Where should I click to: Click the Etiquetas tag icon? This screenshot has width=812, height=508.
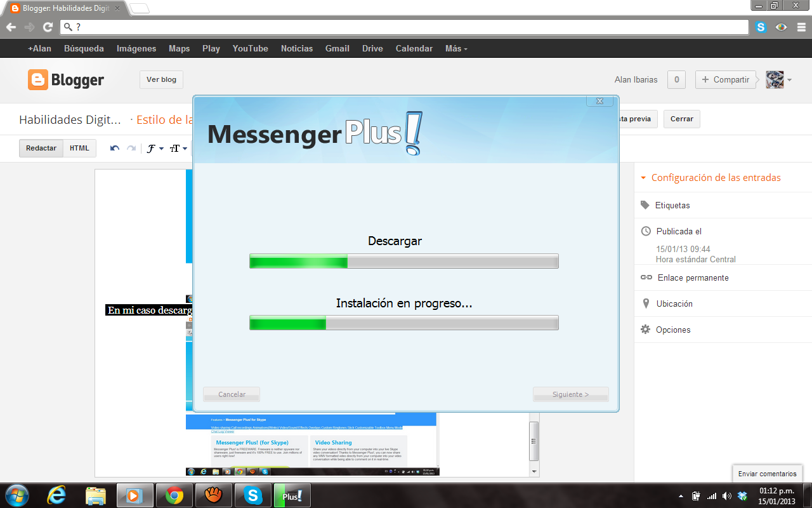pos(645,205)
